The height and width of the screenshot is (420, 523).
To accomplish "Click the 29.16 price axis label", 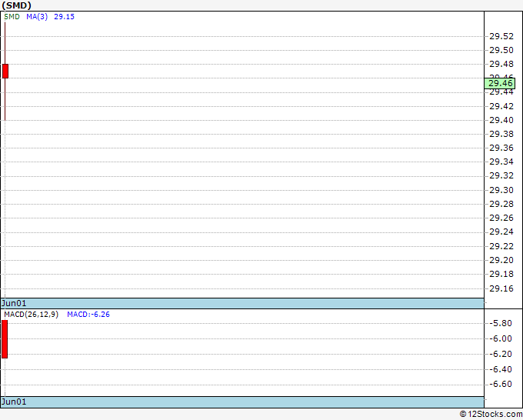I will pyautogui.click(x=501, y=288).
